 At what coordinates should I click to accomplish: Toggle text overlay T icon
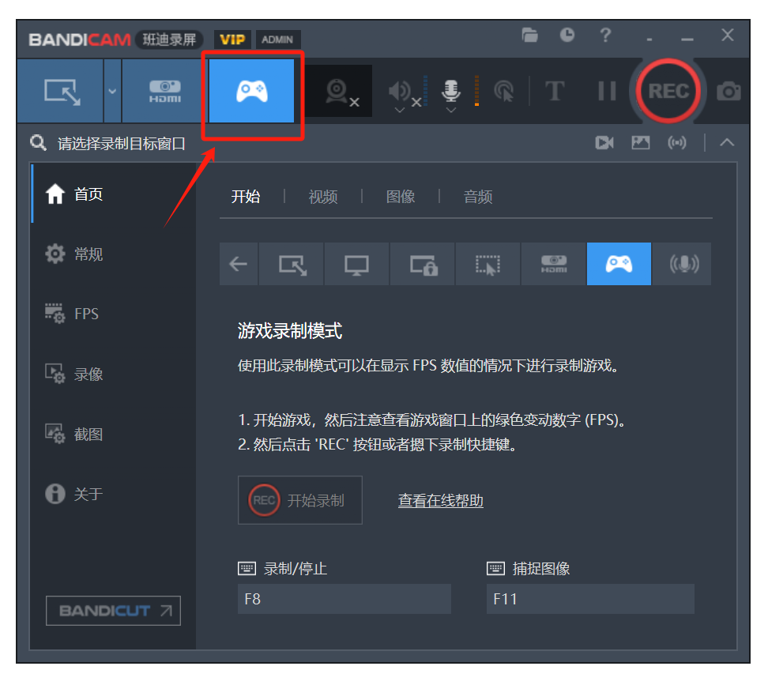pos(555,91)
